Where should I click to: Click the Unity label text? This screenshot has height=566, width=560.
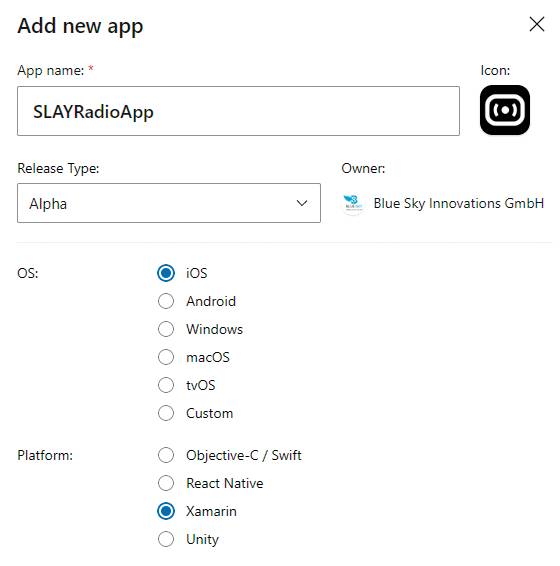(x=202, y=540)
